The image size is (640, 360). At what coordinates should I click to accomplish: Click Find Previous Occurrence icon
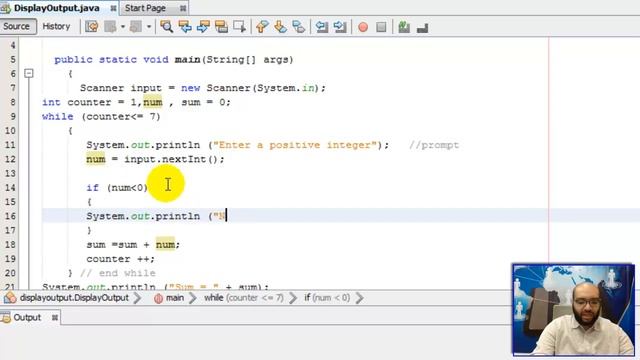click(x=184, y=27)
